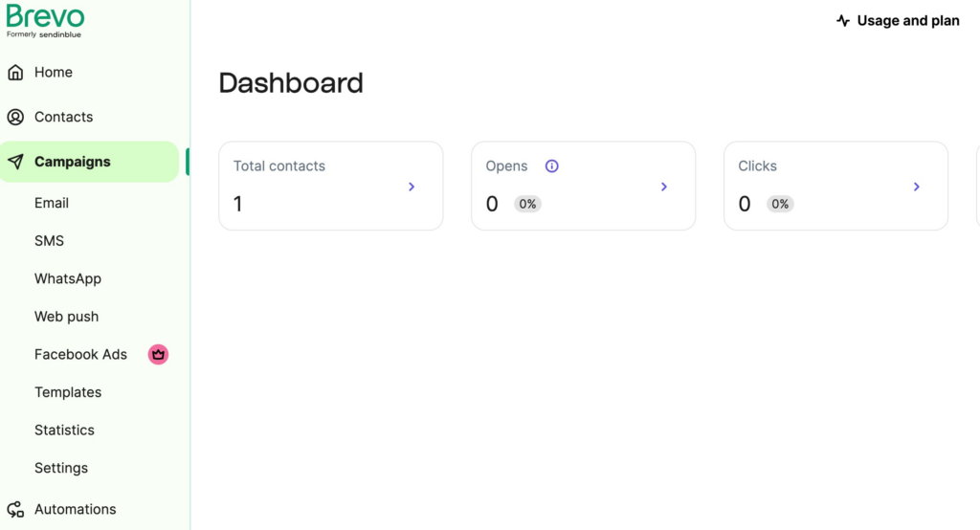
Task: Open the Web push section
Action: (x=66, y=317)
